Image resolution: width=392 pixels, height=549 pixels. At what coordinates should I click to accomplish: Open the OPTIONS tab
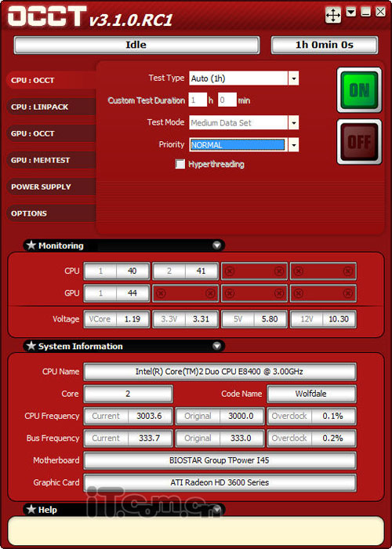click(52, 213)
